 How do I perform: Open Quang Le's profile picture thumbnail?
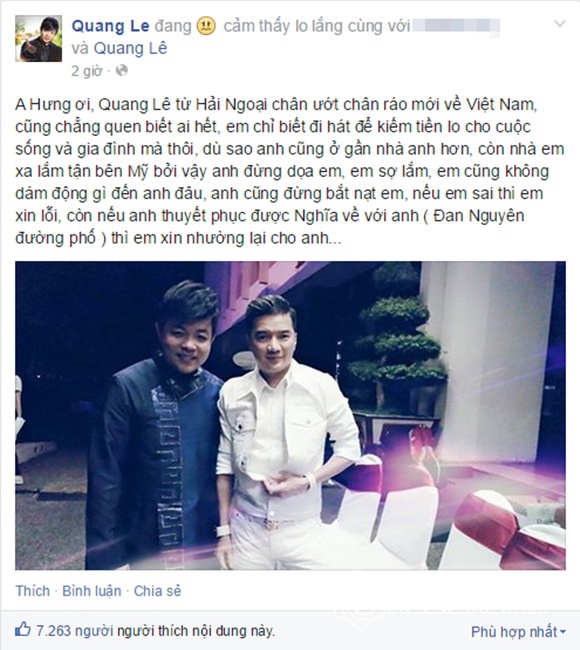tap(39, 39)
